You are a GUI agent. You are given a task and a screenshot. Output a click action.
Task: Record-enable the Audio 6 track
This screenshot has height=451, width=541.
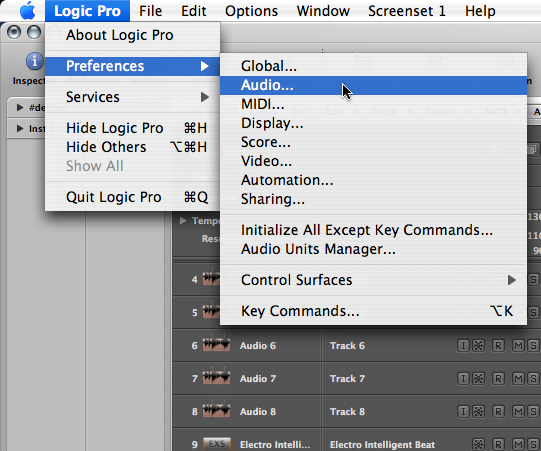coord(498,345)
